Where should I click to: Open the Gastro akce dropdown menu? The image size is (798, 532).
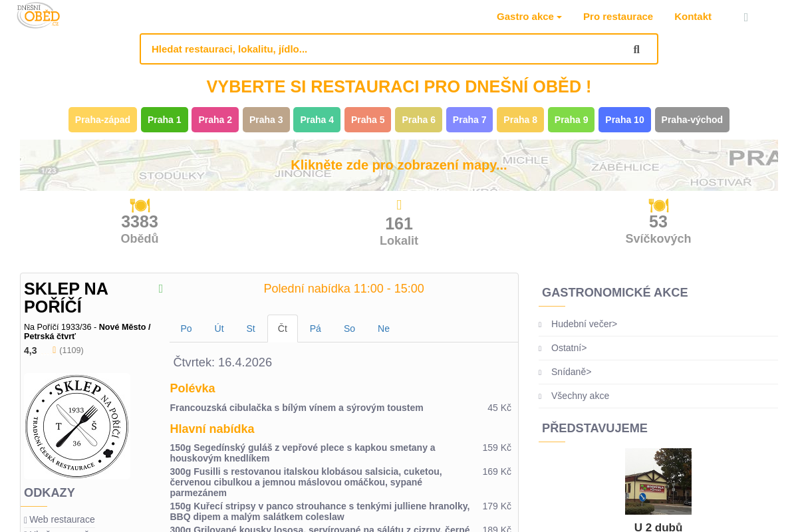click(529, 17)
